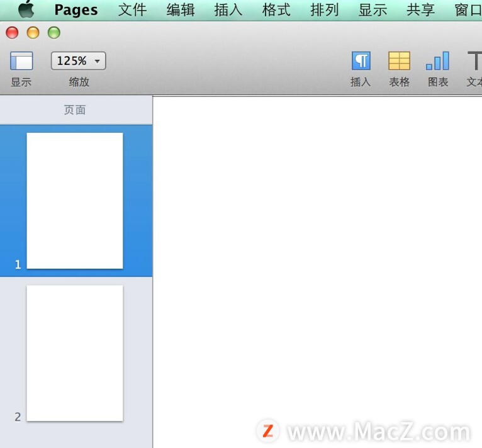Close the window with red button
The height and width of the screenshot is (448, 482).
(x=13, y=33)
